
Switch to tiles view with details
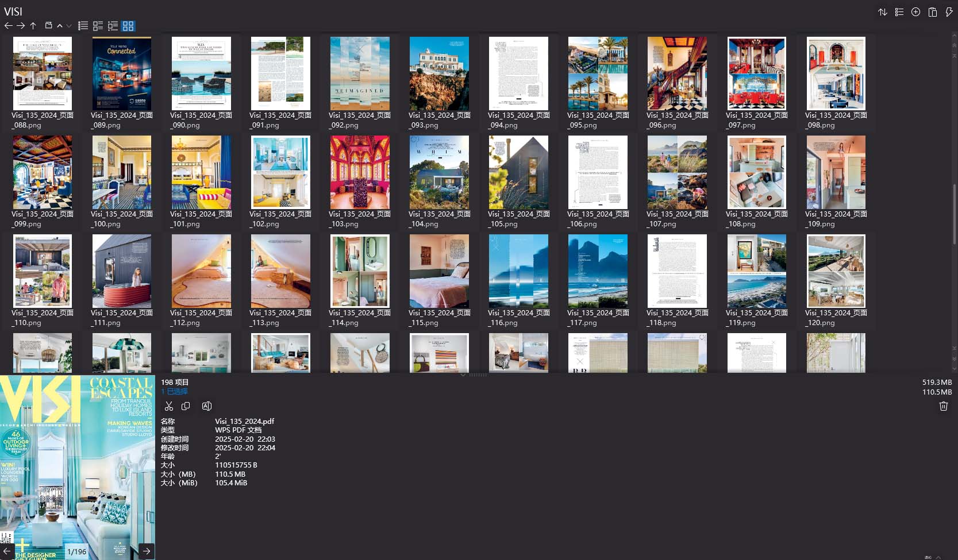98,26
